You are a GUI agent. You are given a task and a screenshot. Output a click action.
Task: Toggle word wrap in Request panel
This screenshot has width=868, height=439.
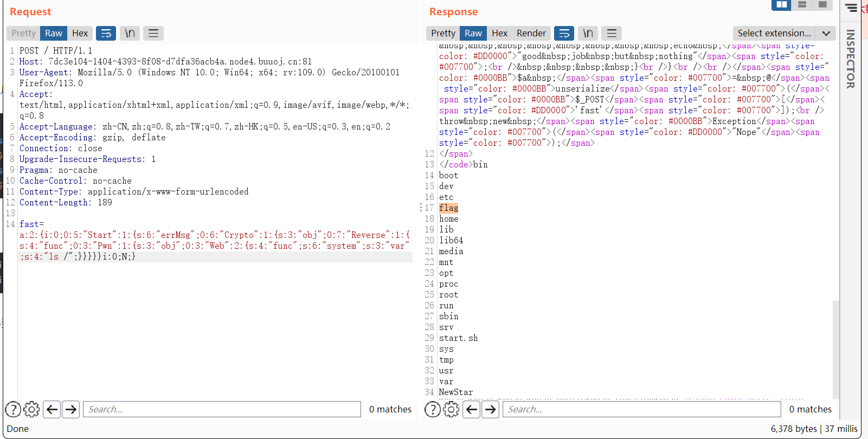click(106, 33)
